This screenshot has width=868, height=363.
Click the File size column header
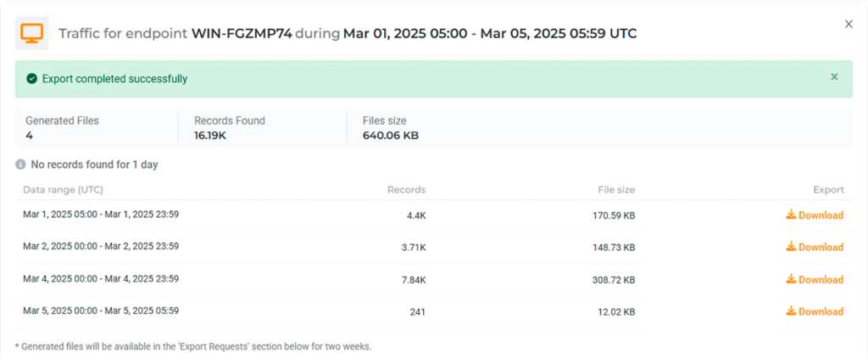click(x=615, y=190)
